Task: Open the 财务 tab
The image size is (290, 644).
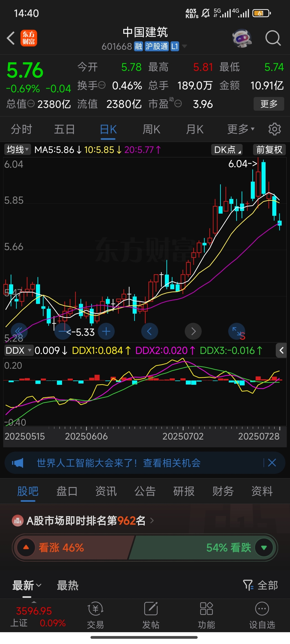Action: 223,491
